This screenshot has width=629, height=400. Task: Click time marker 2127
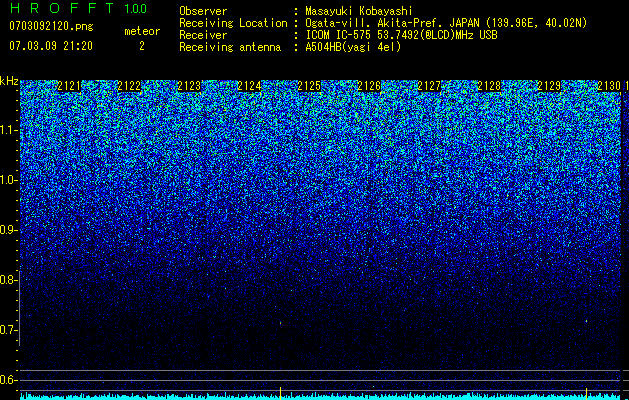(x=429, y=86)
